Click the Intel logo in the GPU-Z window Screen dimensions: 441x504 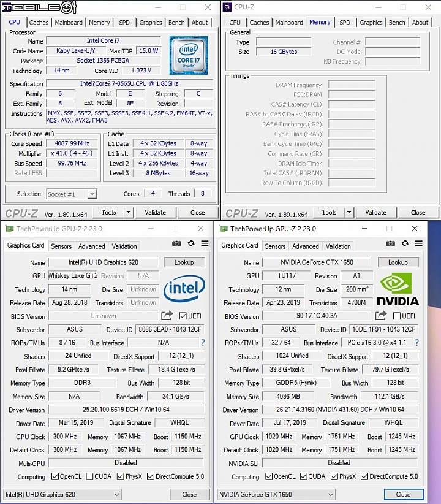click(x=184, y=288)
